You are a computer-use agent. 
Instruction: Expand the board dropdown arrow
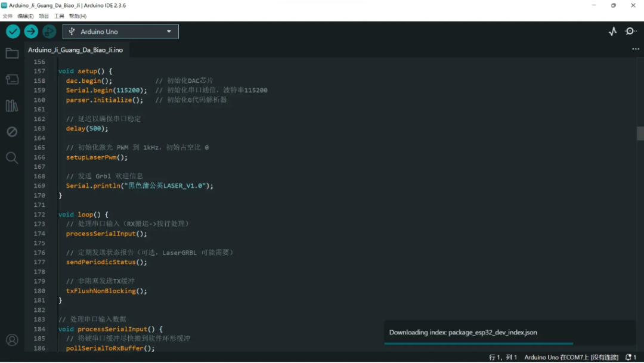coord(169,31)
